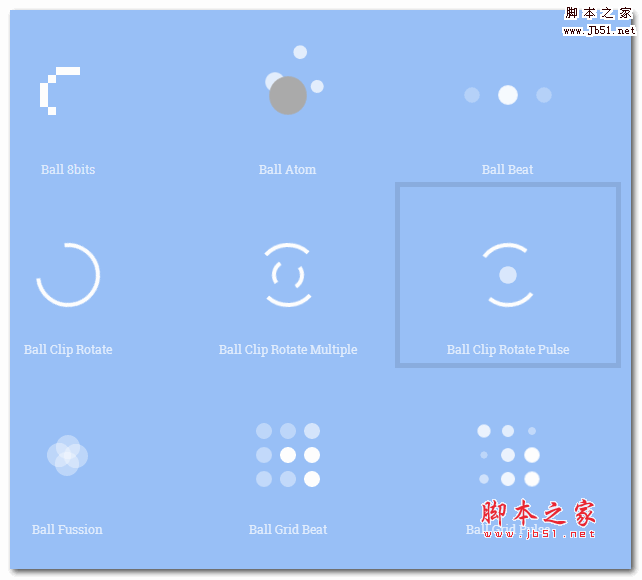
Task: Click the "Ball Grid Beat" label
Action: 288,530
